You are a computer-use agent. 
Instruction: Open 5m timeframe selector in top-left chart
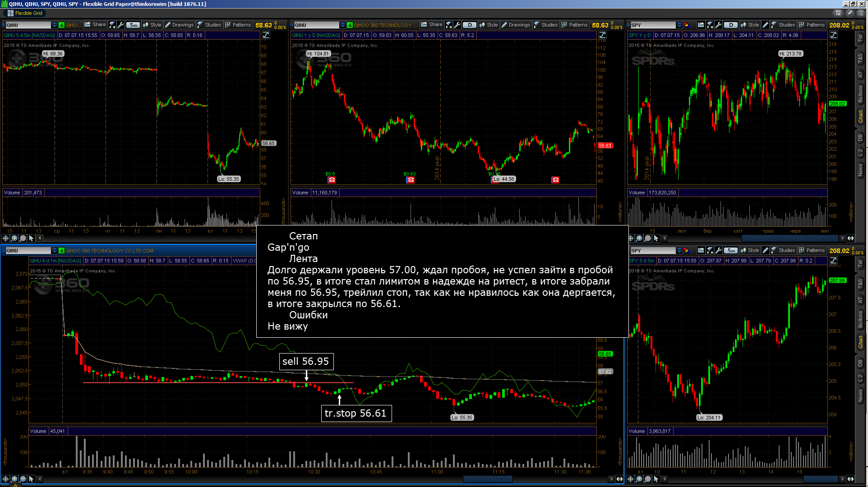[x=133, y=25]
